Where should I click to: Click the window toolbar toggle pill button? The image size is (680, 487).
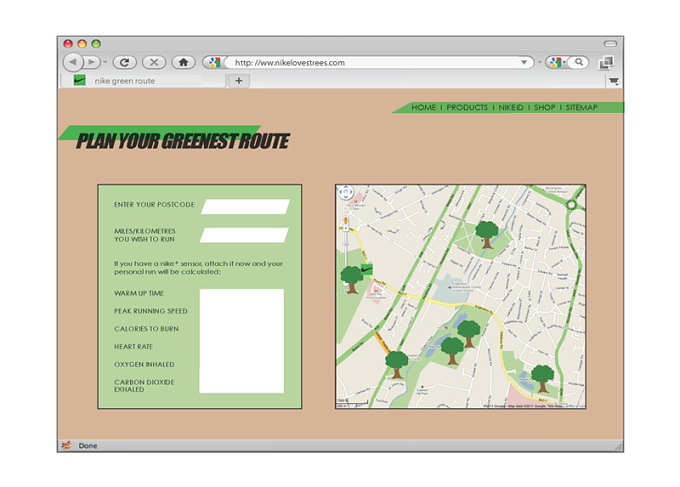tap(610, 43)
